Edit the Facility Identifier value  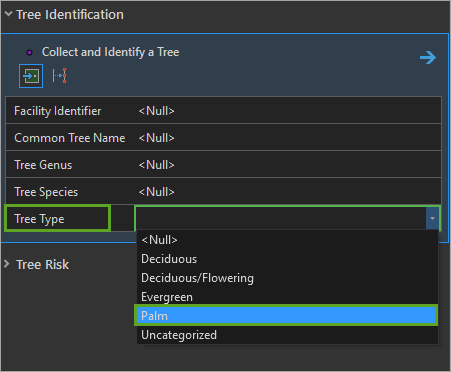[287, 111]
